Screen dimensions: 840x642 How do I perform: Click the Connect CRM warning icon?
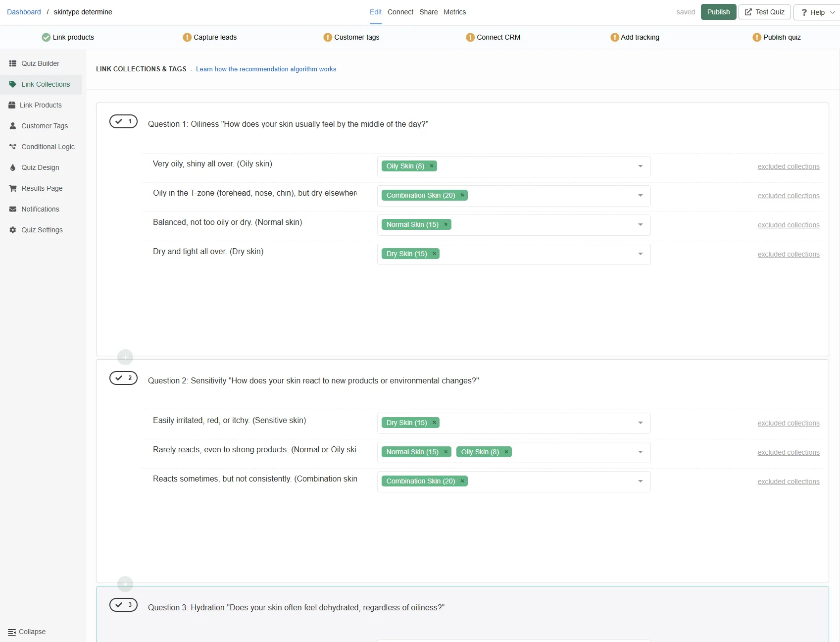click(470, 37)
